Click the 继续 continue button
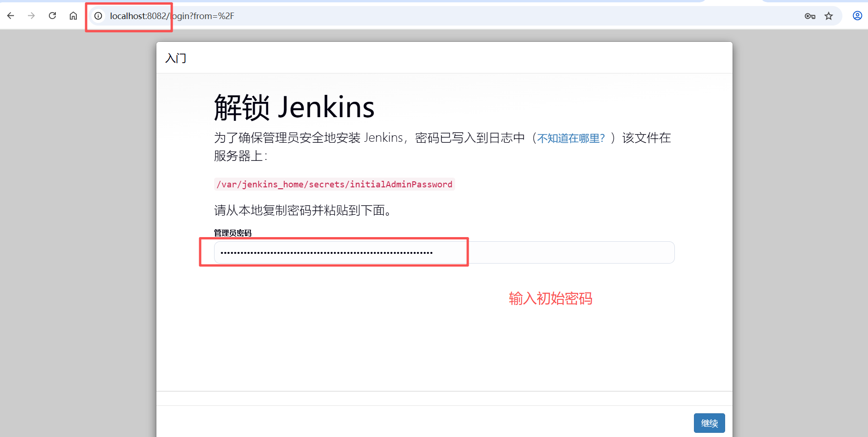The height and width of the screenshot is (437, 868). (709, 423)
